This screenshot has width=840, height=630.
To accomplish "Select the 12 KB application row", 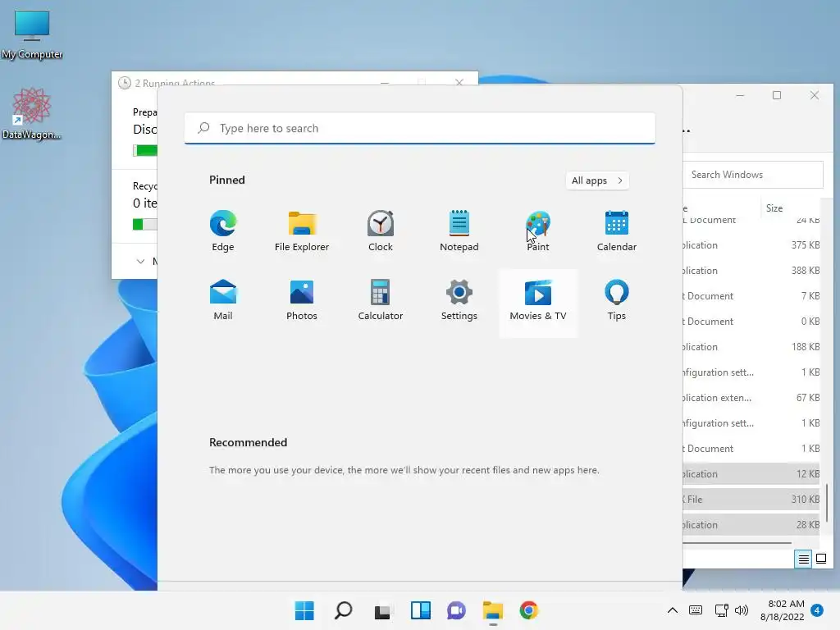I will pos(751,474).
